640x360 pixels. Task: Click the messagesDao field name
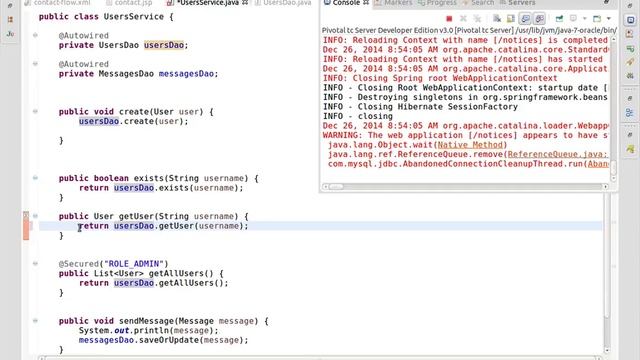(x=186, y=73)
